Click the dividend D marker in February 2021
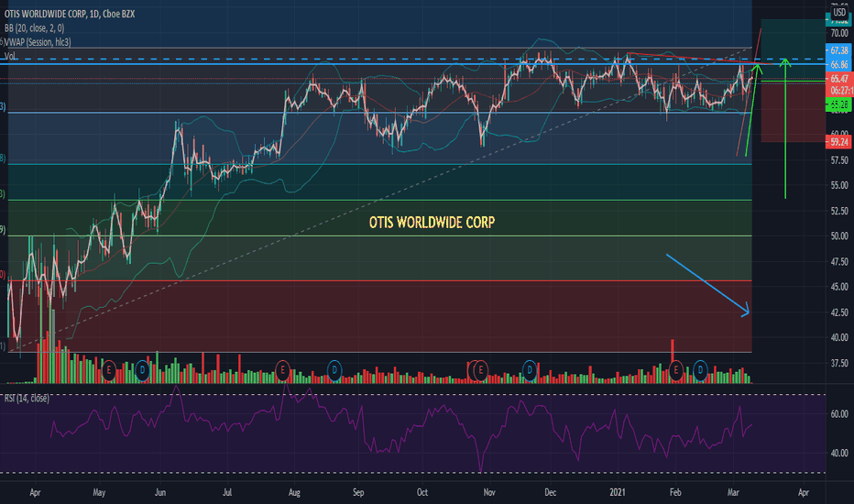 tap(700, 370)
